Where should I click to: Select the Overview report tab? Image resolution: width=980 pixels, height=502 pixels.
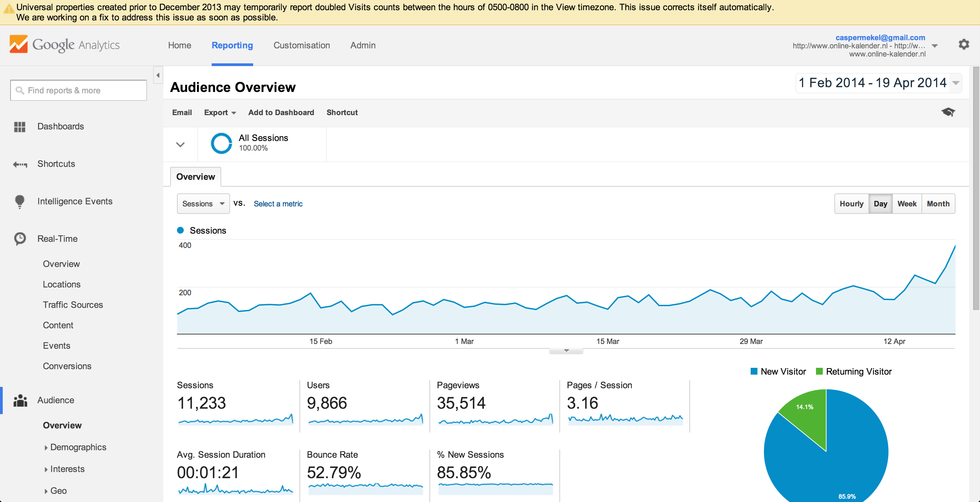coord(196,177)
